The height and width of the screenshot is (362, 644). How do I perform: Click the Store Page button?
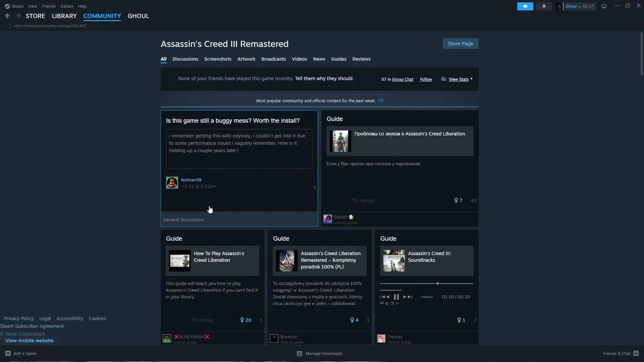460,44
